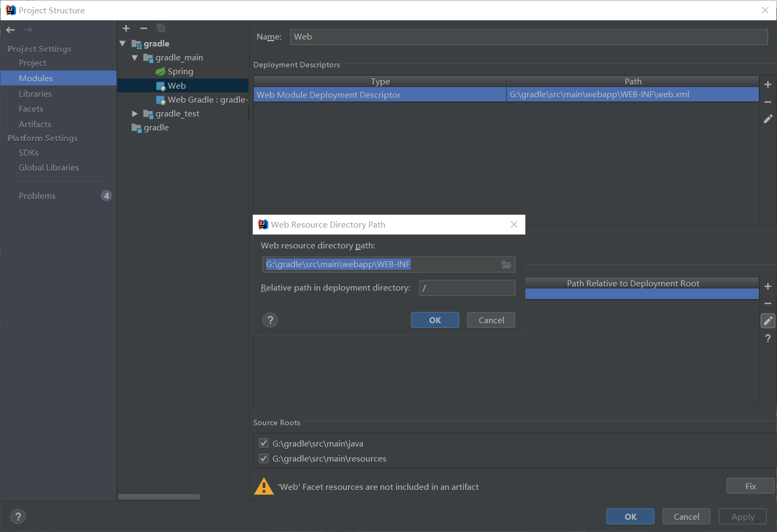Click the help icon at the bottom left corner
Viewport: 777px width, 532px height.
[18, 517]
